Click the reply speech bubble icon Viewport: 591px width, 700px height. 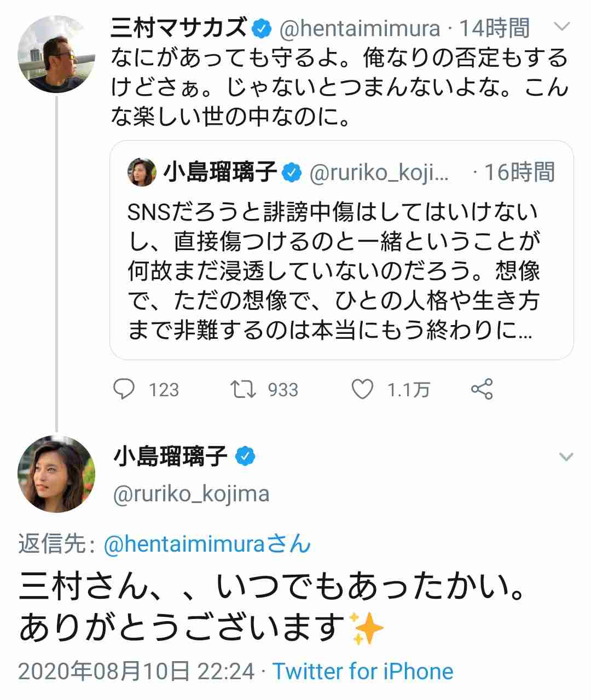click(x=124, y=389)
